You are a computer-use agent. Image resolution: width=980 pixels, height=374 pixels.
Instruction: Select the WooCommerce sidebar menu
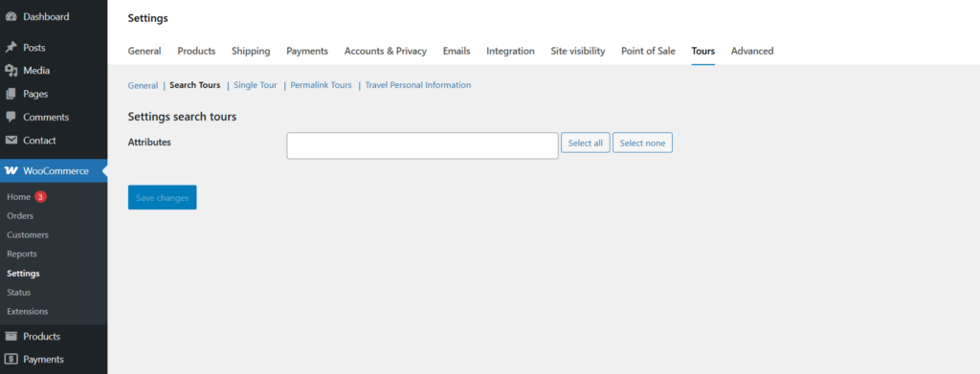pos(54,170)
